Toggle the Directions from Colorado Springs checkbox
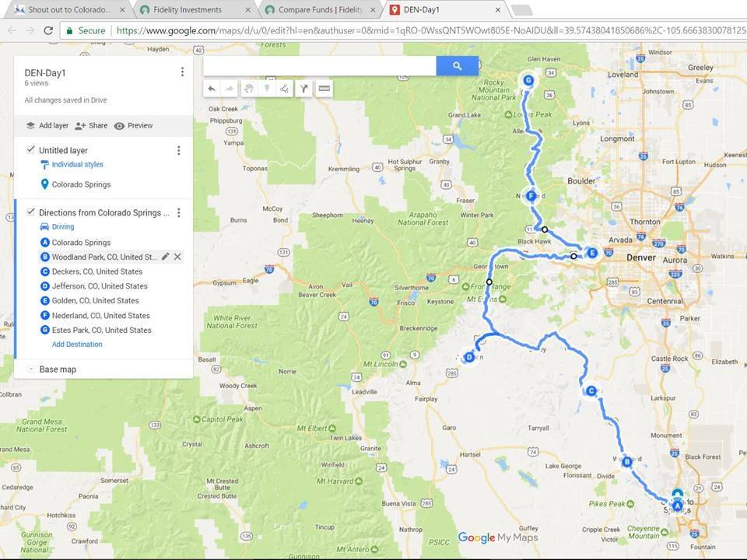This screenshot has height=560, width=747. 31,212
